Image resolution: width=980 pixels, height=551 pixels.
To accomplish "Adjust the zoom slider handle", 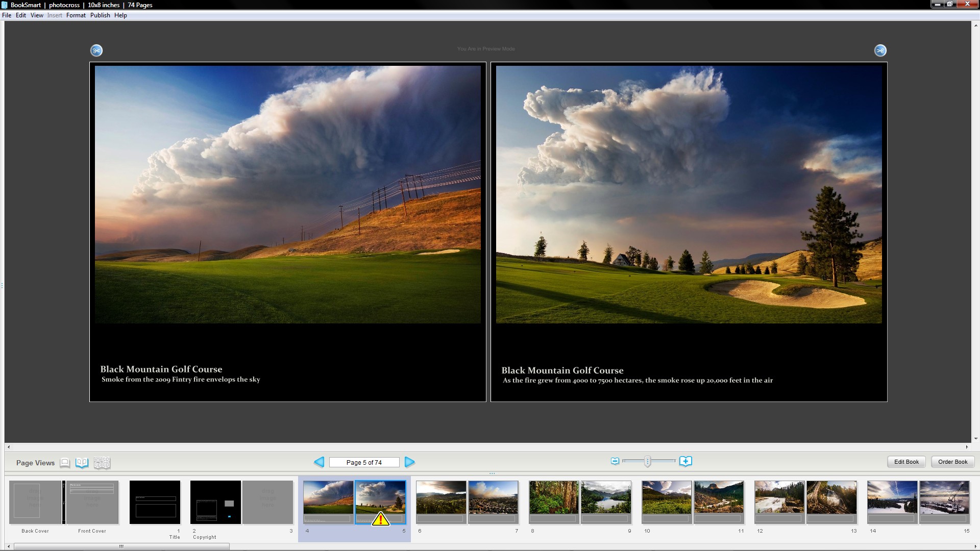I will point(647,461).
